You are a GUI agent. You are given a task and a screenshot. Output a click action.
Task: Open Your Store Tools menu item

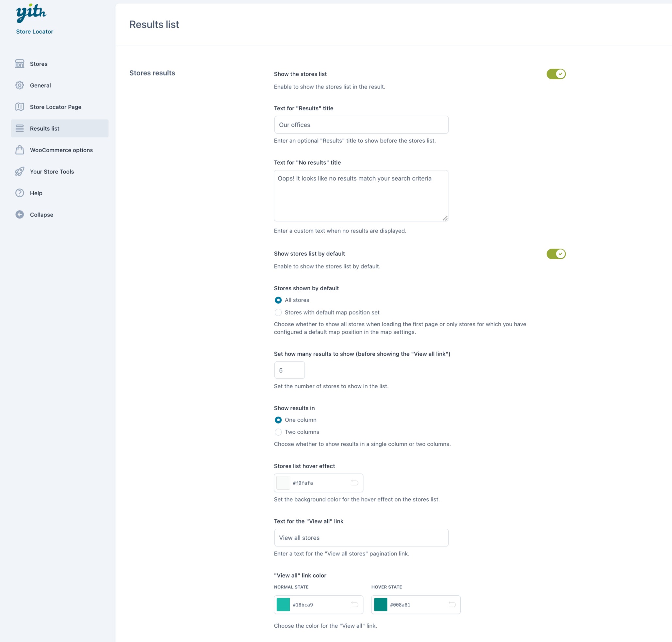[x=59, y=171]
